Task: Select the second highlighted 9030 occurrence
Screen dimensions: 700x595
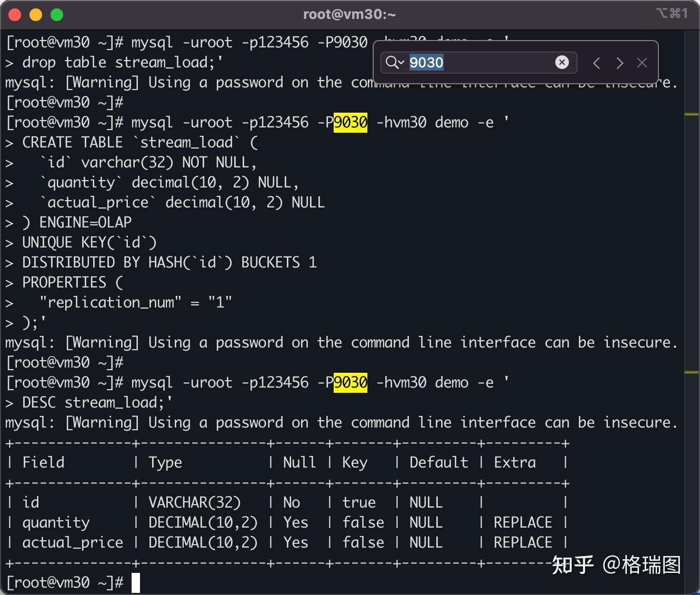Action: click(x=350, y=382)
